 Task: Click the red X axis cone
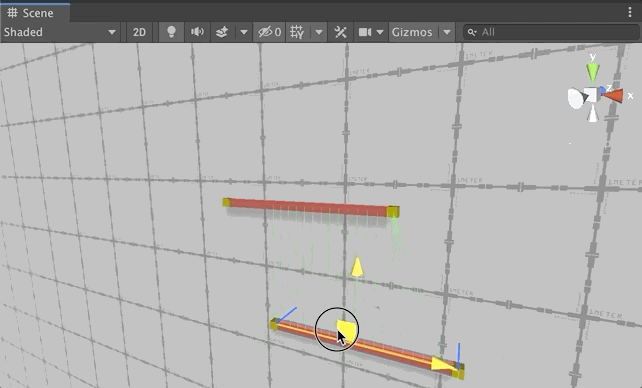[613, 96]
